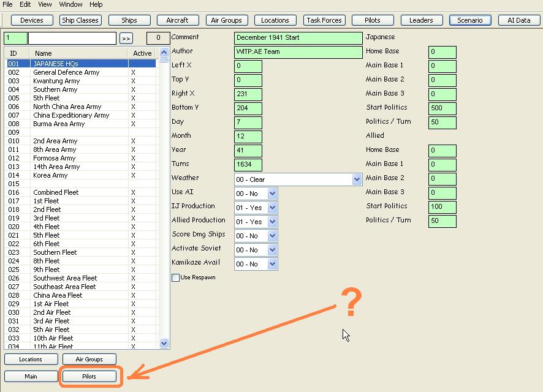Switch to the Ship Classes tab
The height and width of the screenshot is (392, 543).
[80, 20]
